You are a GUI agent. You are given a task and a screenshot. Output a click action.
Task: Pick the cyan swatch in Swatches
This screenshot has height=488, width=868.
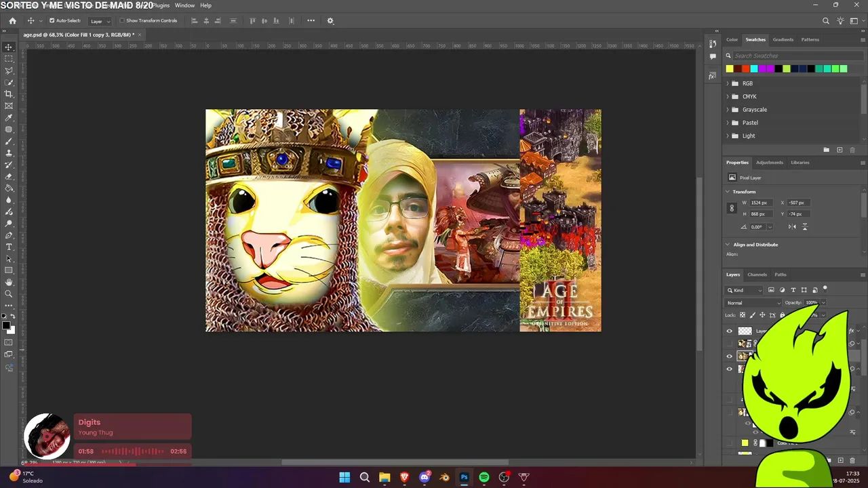(x=754, y=68)
